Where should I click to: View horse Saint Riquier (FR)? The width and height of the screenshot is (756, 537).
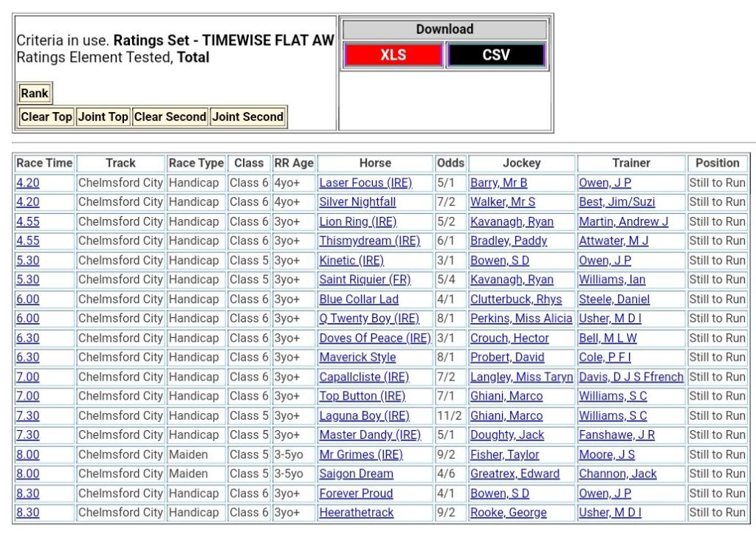click(365, 280)
